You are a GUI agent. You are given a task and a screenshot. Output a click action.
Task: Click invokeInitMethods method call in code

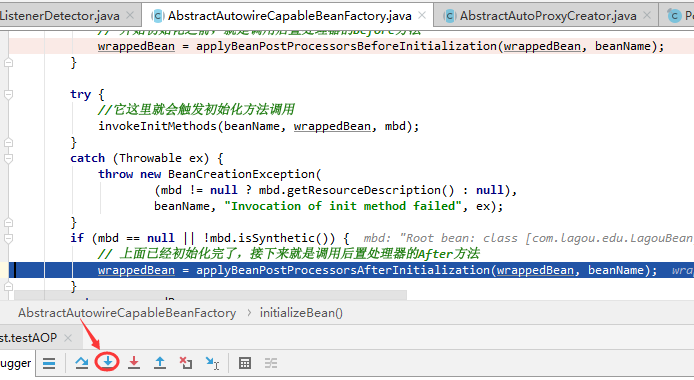(158, 127)
